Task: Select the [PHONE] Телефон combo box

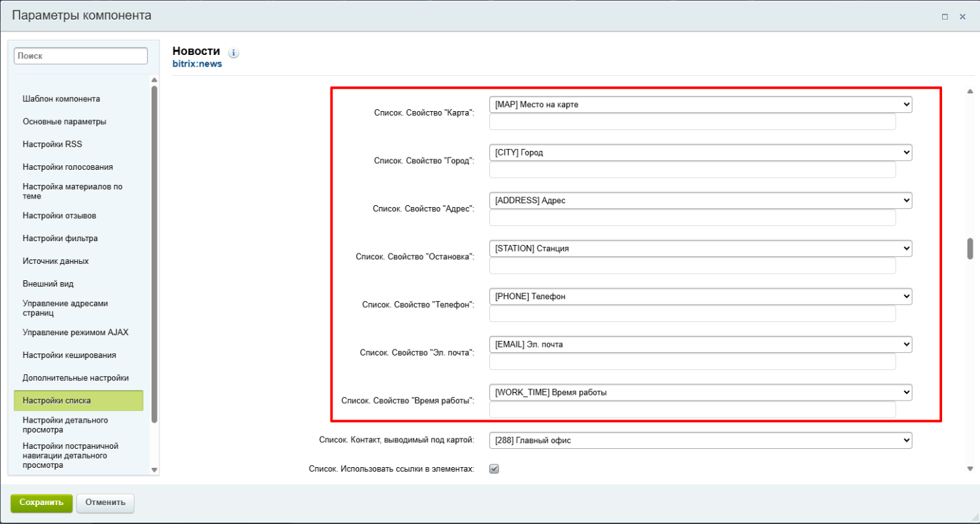Action: pos(700,297)
